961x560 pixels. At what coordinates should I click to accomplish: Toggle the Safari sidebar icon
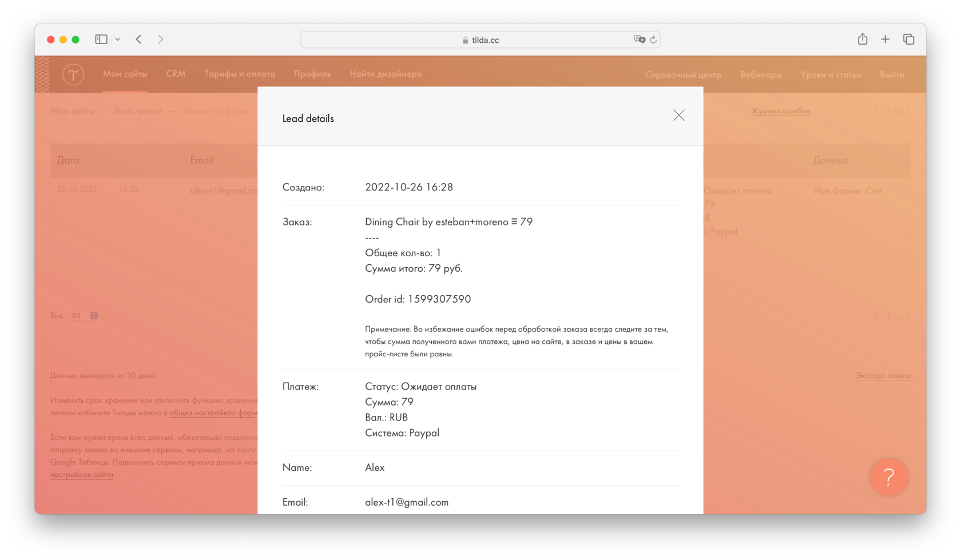101,39
